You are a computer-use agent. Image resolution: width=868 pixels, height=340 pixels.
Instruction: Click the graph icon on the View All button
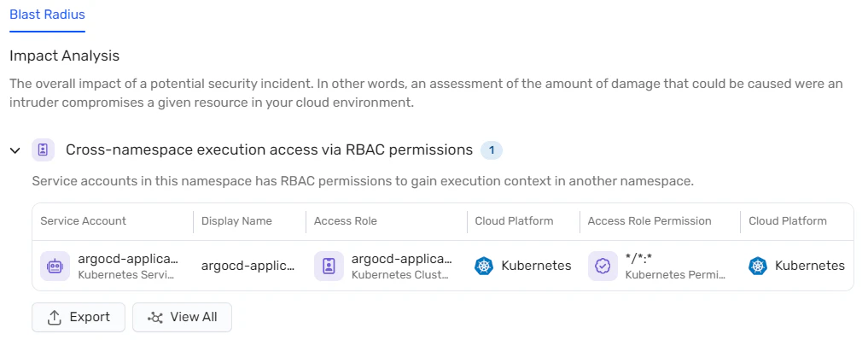[155, 317]
